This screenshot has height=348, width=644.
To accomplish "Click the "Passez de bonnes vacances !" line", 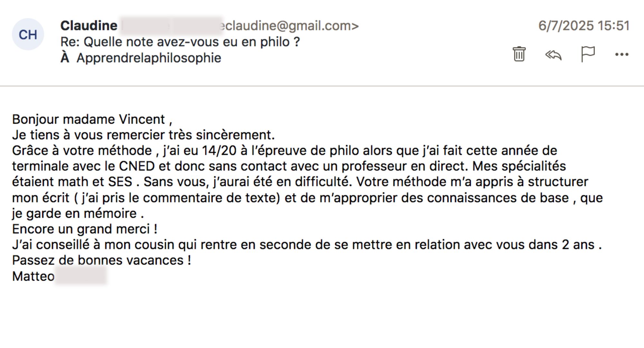I will (x=101, y=260).
